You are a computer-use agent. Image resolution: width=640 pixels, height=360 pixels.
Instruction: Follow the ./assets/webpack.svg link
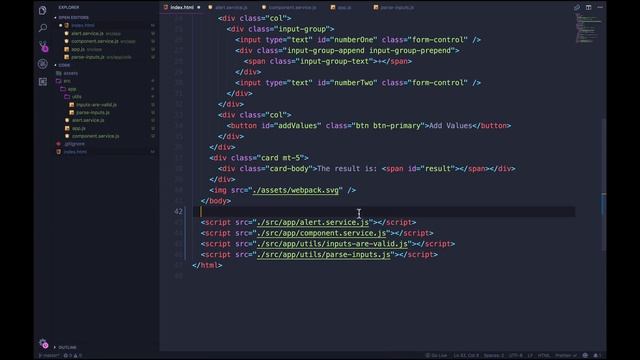click(296, 190)
